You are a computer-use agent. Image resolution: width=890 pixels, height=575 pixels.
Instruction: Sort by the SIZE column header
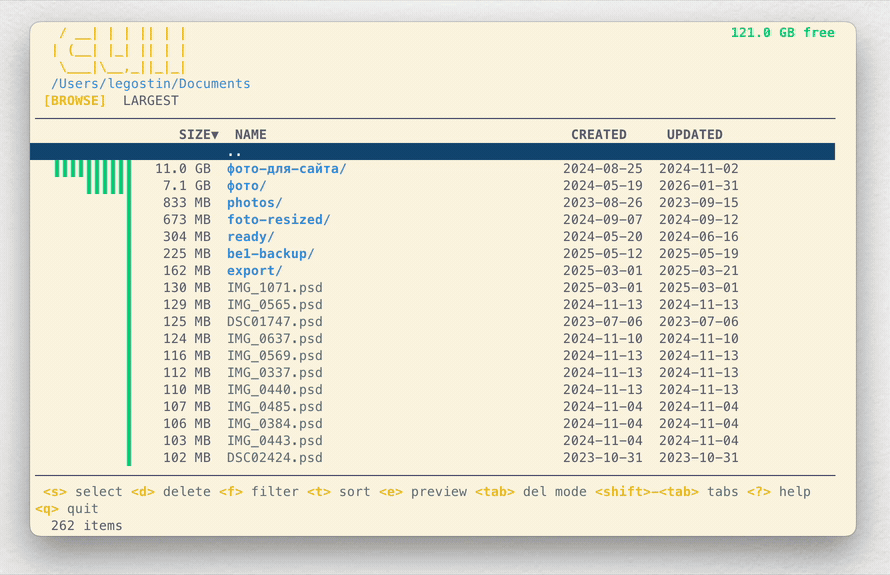[199, 135]
